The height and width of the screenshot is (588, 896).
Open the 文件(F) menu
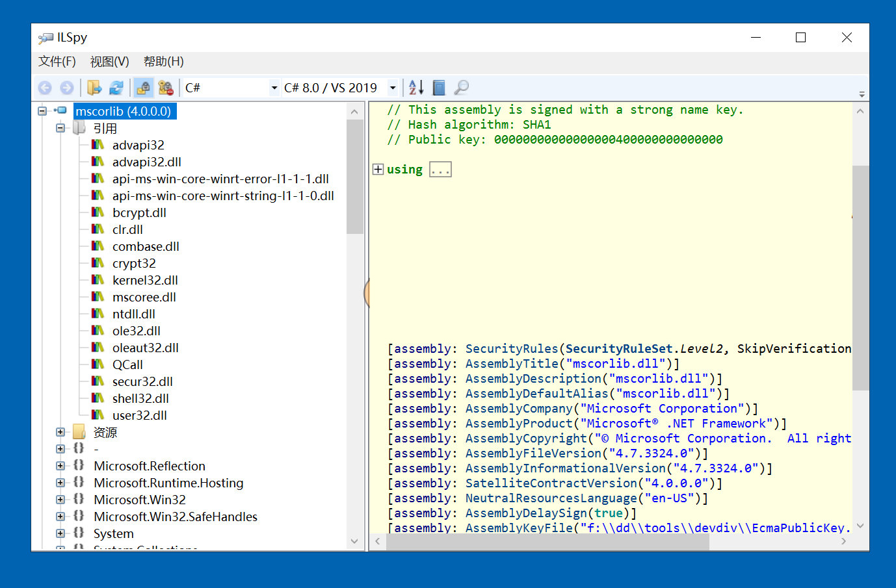(57, 62)
